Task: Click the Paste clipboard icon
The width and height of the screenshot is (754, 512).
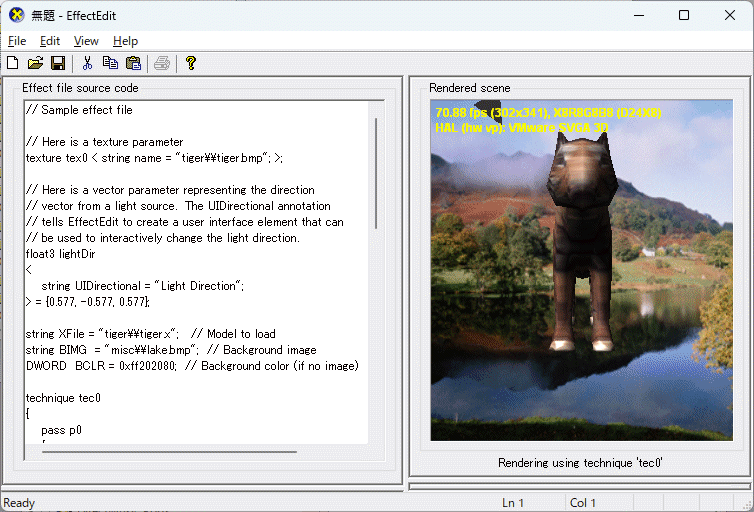Action: click(x=133, y=63)
